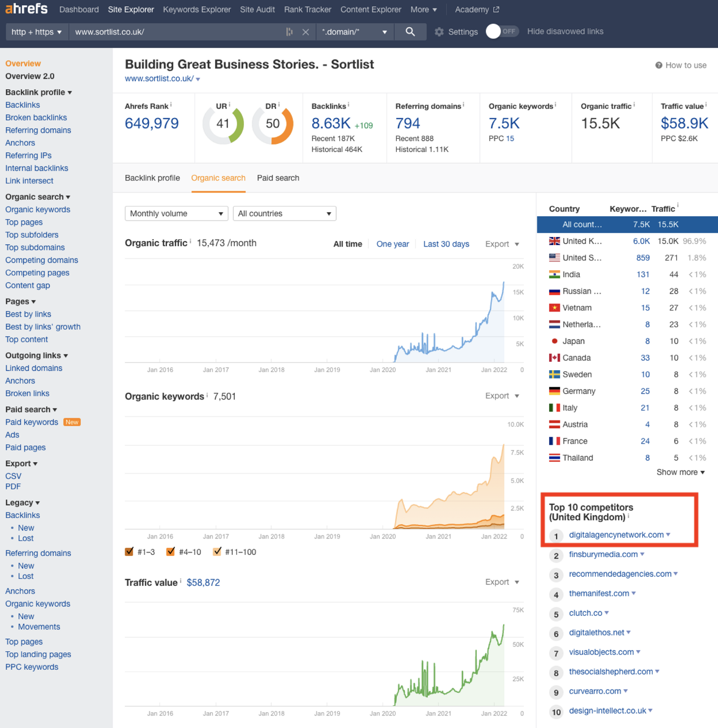Click the France flag icon
Viewport: 718px width, 728px height.
[554, 441]
